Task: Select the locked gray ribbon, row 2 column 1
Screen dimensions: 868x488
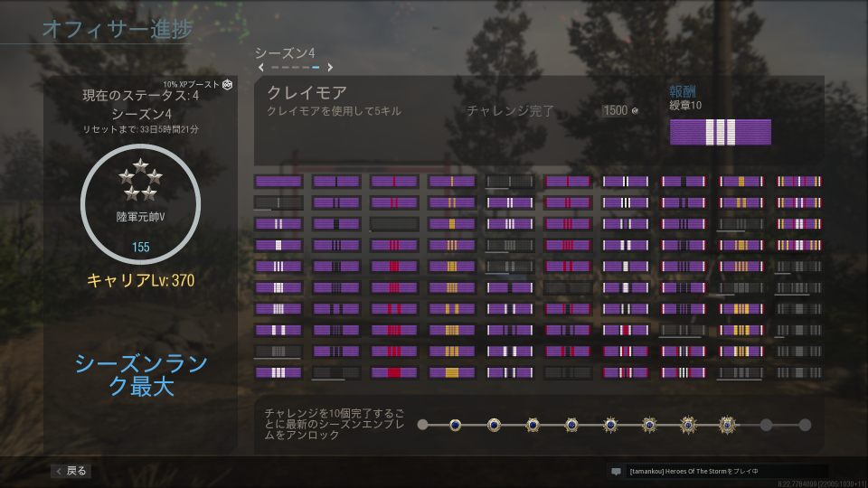Action: click(x=278, y=202)
